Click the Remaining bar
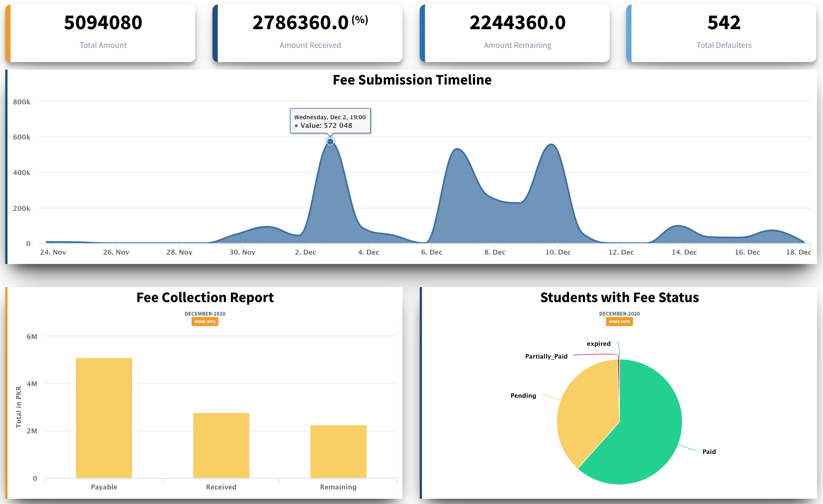Screen dimensions: 823x504 coord(338,451)
